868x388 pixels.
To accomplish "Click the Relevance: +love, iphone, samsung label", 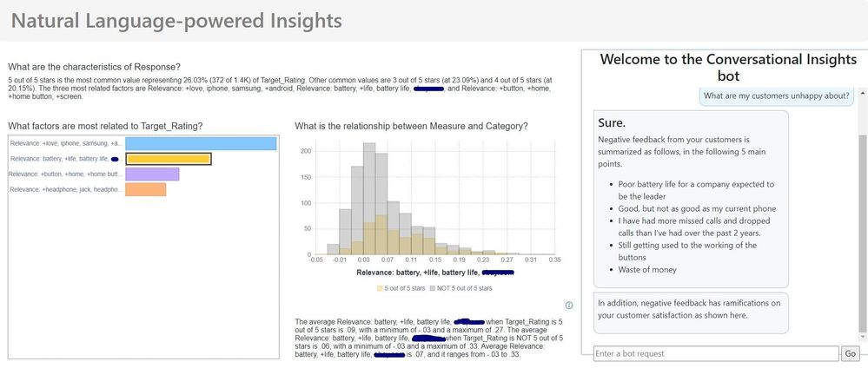I will click(x=66, y=144).
